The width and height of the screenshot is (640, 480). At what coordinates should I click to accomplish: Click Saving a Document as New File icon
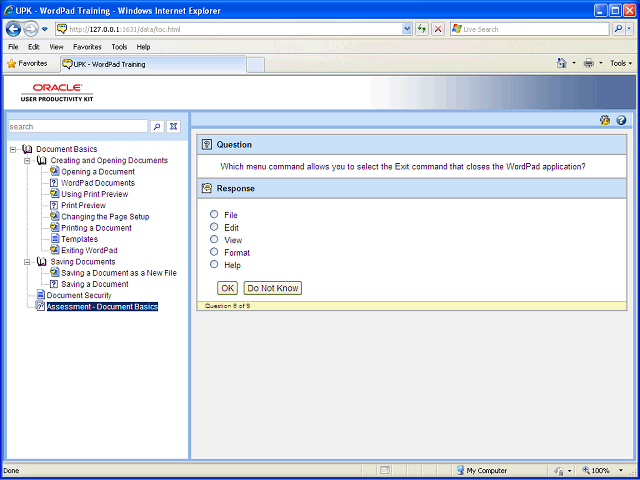click(54, 273)
